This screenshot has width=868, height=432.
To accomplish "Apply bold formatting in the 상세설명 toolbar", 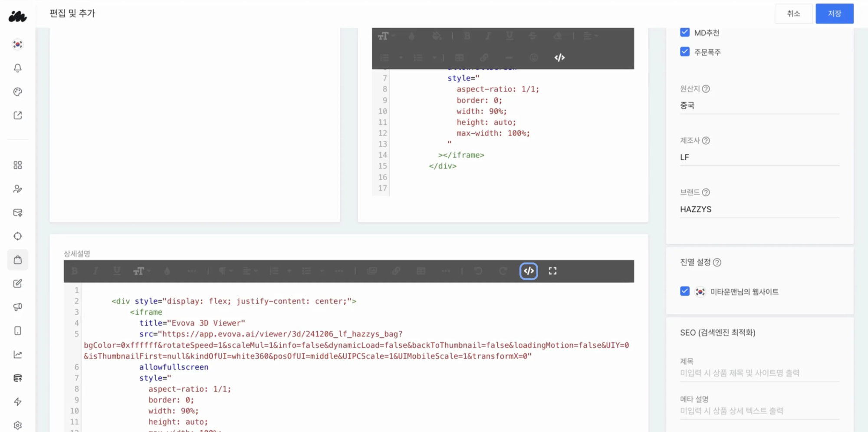I will click(x=74, y=271).
